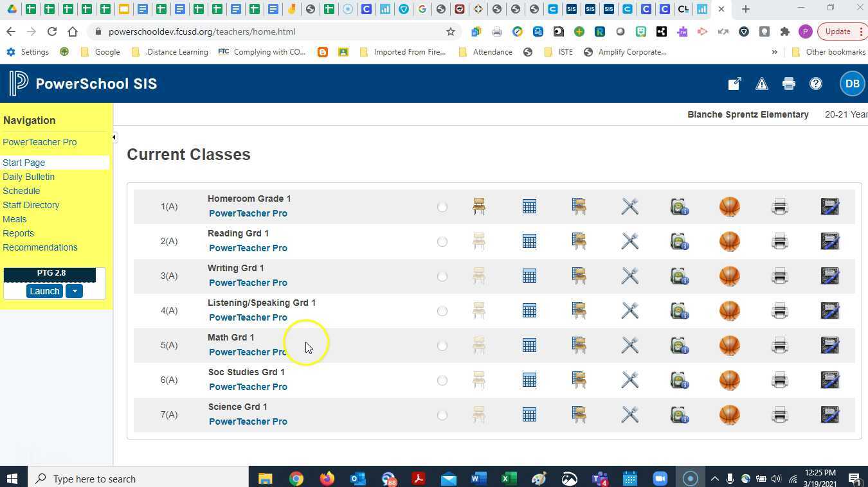Screen dimensions: 868x487
Task: Select the radio button for Math Grd 1
Action: pos(442,346)
